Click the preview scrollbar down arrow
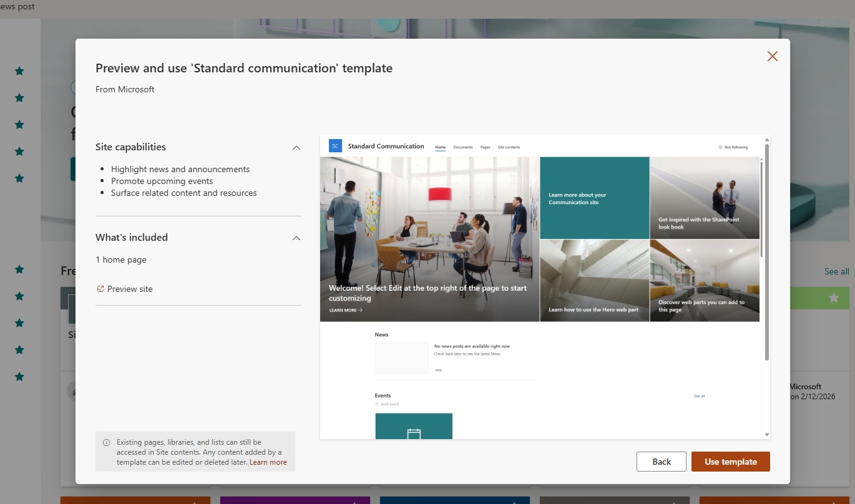Viewport: 855px width, 504px height. (766, 435)
